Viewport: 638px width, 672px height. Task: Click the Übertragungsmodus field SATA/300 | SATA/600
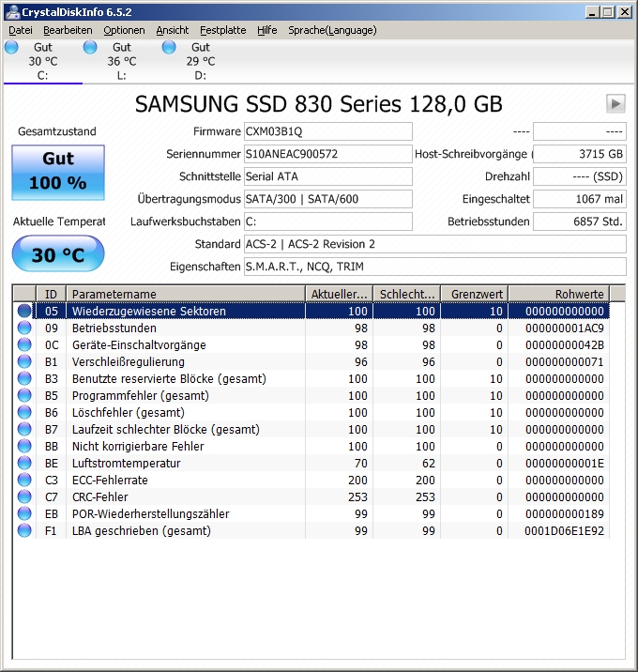click(x=328, y=199)
